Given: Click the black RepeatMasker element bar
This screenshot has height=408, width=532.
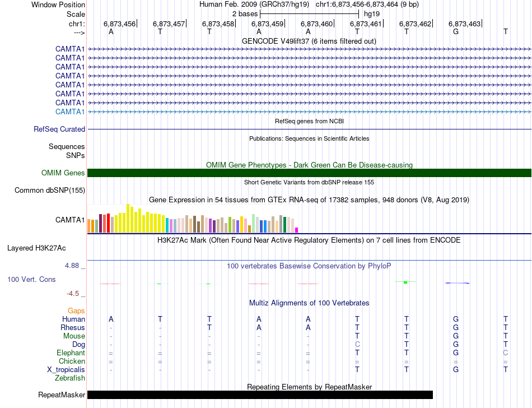Looking at the screenshot, I should [x=260, y=395].
